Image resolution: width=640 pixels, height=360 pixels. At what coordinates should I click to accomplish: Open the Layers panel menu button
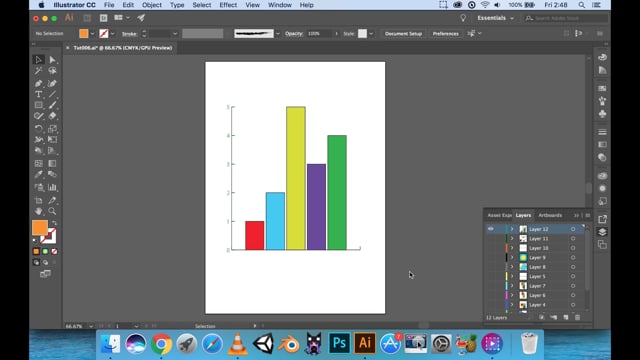pyautogui.click(x=588, y=215)
